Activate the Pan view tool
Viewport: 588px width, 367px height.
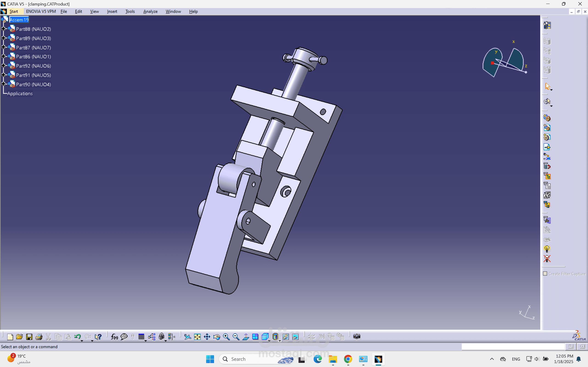click(x=207, y=337)
